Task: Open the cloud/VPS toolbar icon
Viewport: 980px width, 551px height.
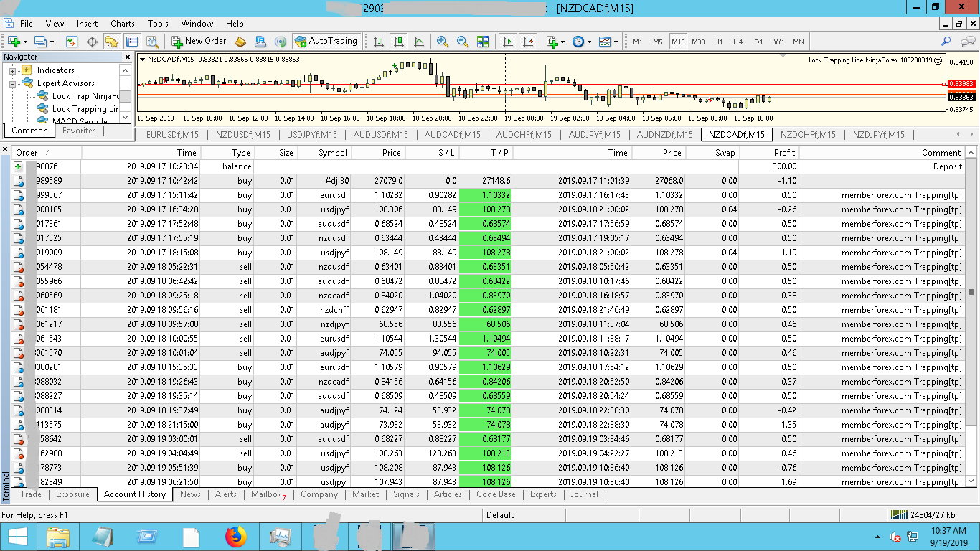Action: 260,42
